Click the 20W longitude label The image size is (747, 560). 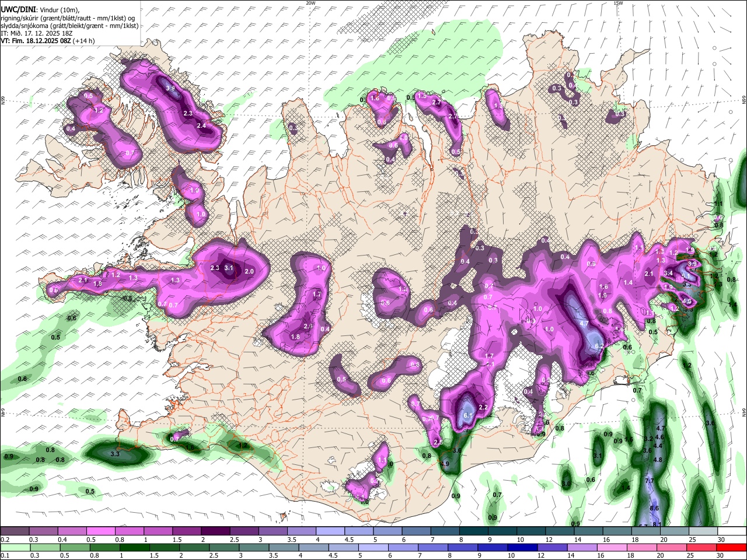point(310,3)
